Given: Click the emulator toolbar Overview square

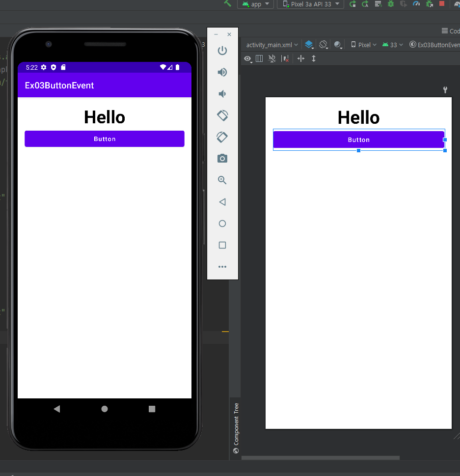Looking at the screenshot, I should point(222,245).
